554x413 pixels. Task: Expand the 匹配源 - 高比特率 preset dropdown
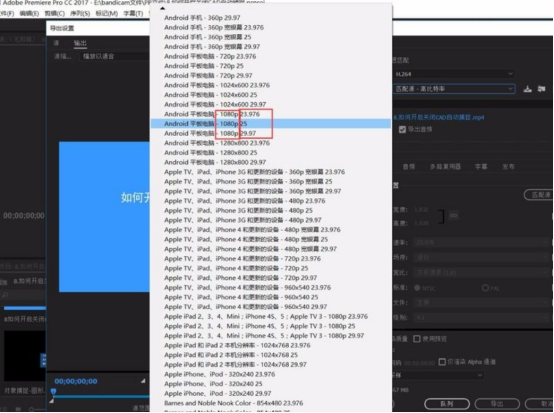(454, 89)
